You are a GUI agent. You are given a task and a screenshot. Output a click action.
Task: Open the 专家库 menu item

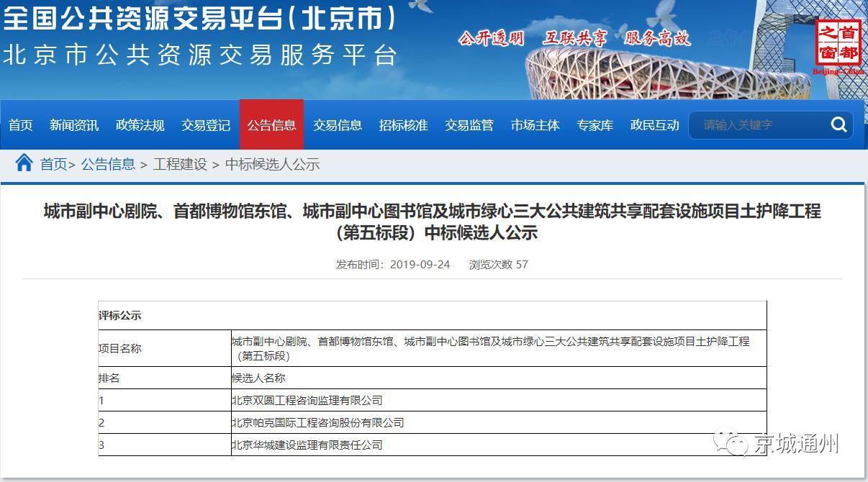pyautogui.click(x=595, y=125)
